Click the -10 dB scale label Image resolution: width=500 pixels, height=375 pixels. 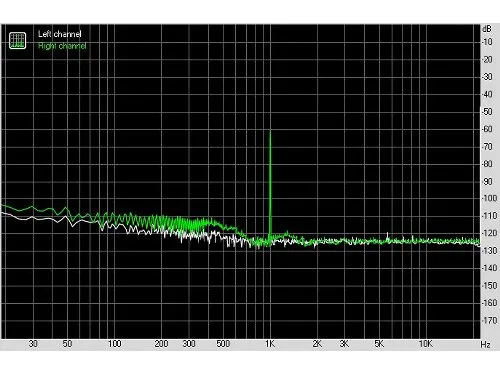(x=487, y=42)
